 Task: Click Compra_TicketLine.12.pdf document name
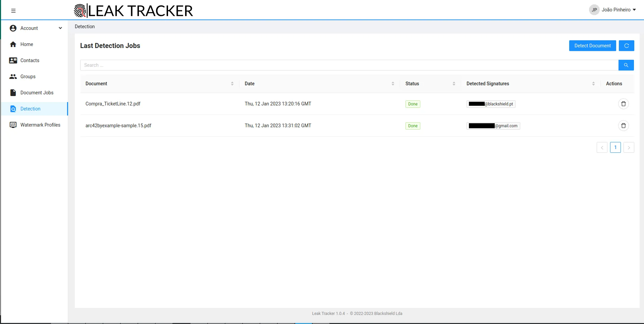pyautogui.click(x=113, y=104)
